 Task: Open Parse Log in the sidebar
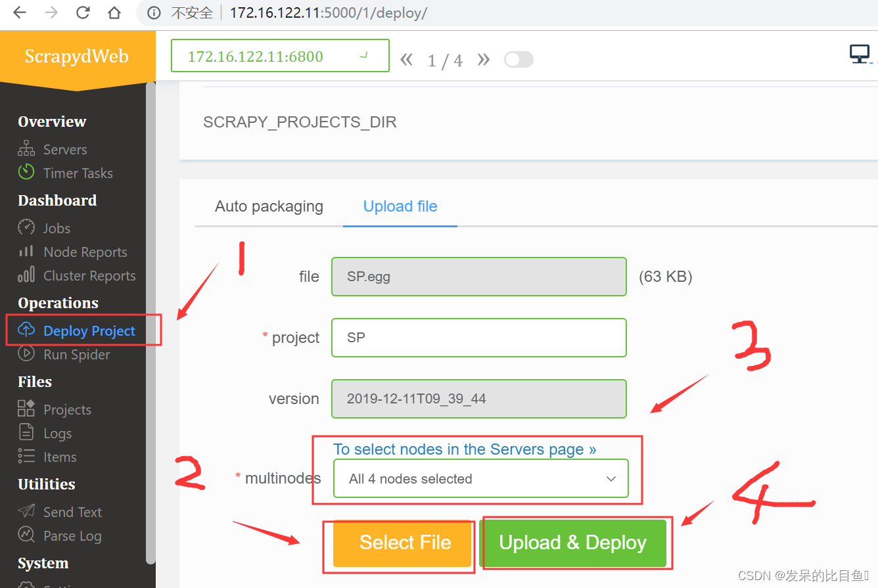[x=72, y=536]
